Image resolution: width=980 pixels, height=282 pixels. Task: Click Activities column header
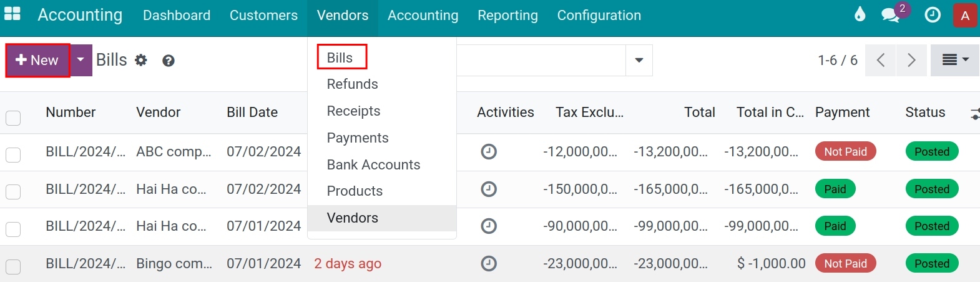tap(506, 112)
